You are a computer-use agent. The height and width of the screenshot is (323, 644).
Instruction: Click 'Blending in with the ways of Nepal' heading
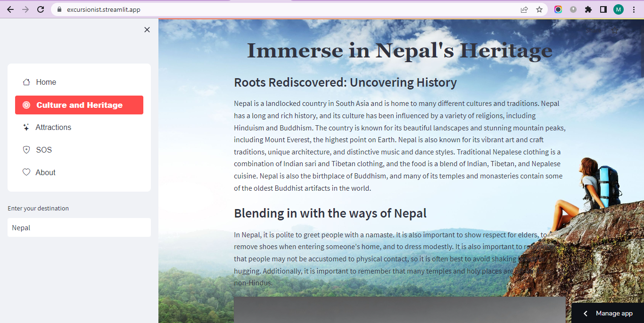[330, 213]
